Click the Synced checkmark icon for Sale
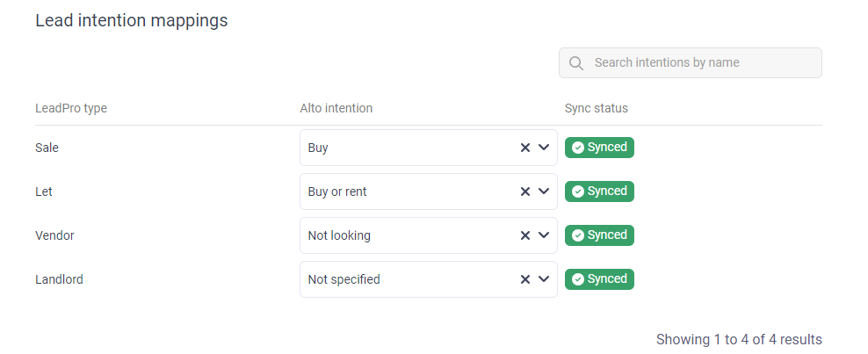 [x=578, y=148]
